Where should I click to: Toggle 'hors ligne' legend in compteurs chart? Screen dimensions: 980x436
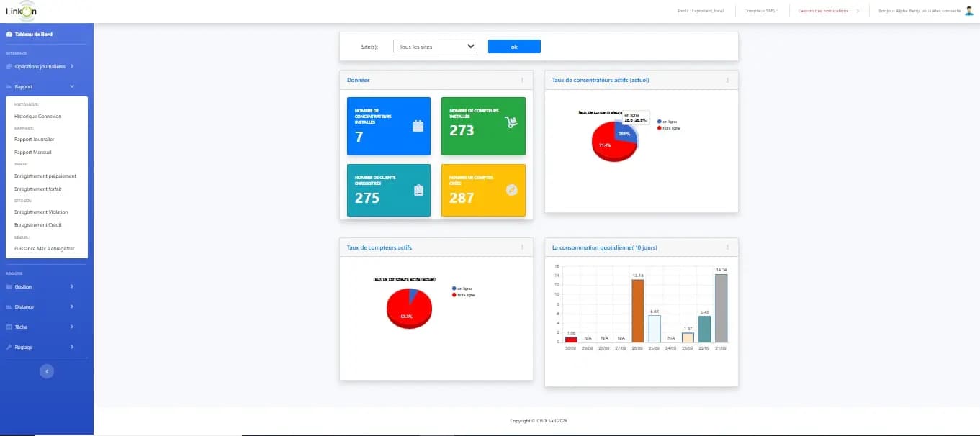click(x=463, y=295)
